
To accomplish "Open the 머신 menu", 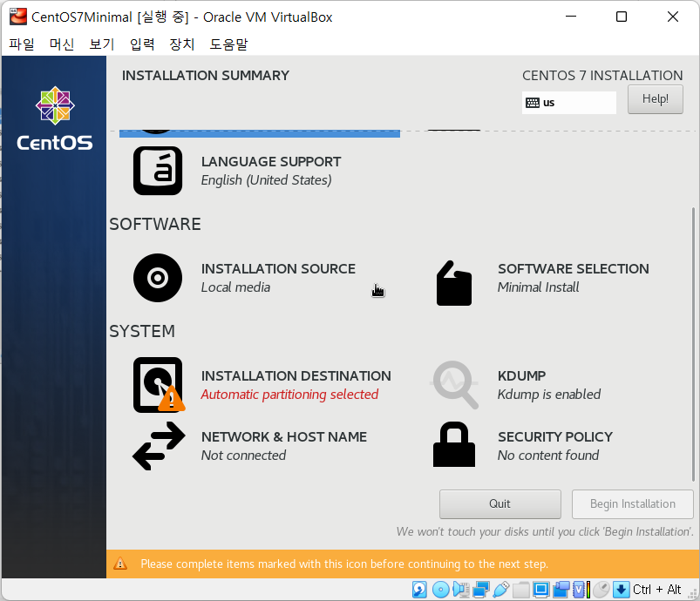I will (62, 44).
